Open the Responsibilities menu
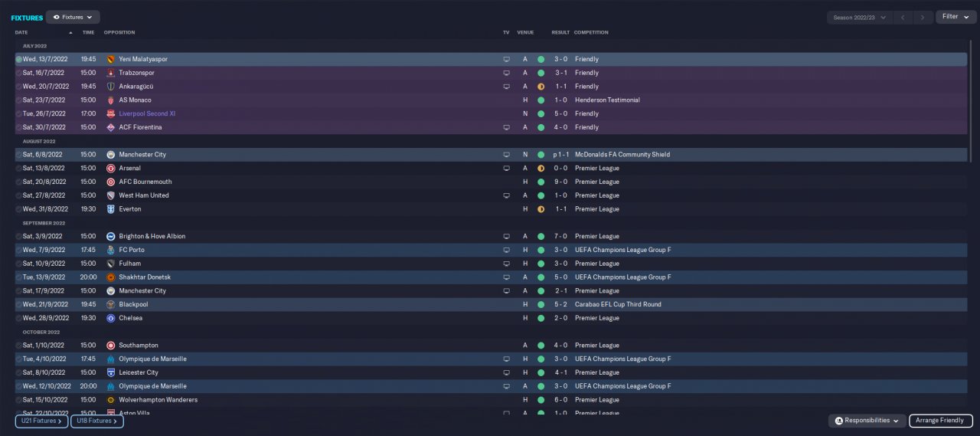 tap(866, 421)
